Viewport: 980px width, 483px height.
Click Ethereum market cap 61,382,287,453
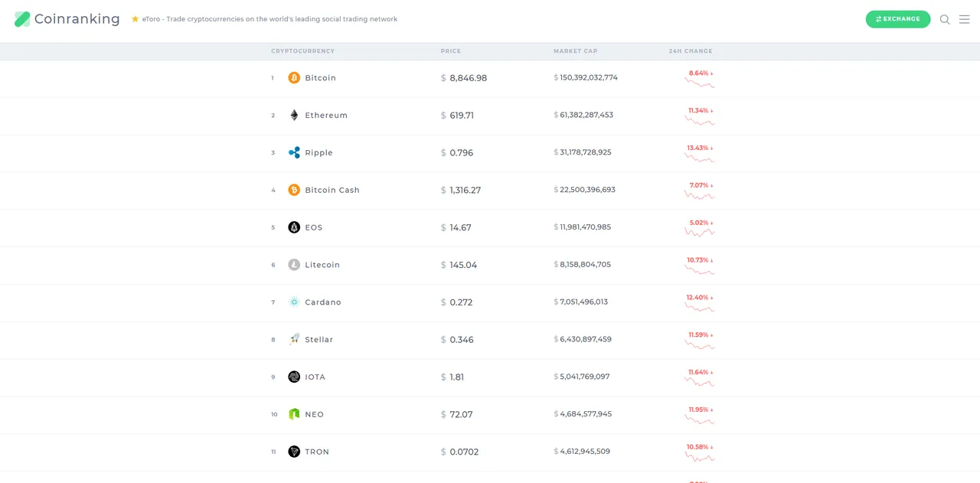coord(586,115)
